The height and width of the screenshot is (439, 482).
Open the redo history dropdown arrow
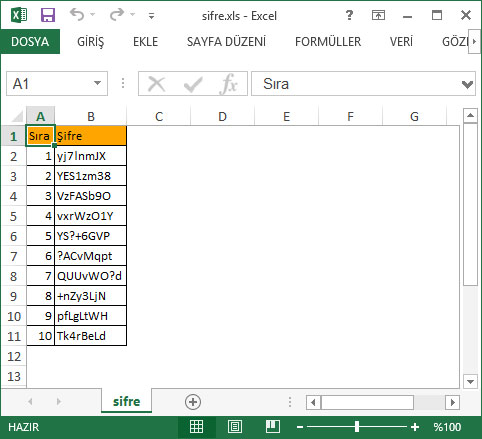pyautogui.click(x=133, y=15)
